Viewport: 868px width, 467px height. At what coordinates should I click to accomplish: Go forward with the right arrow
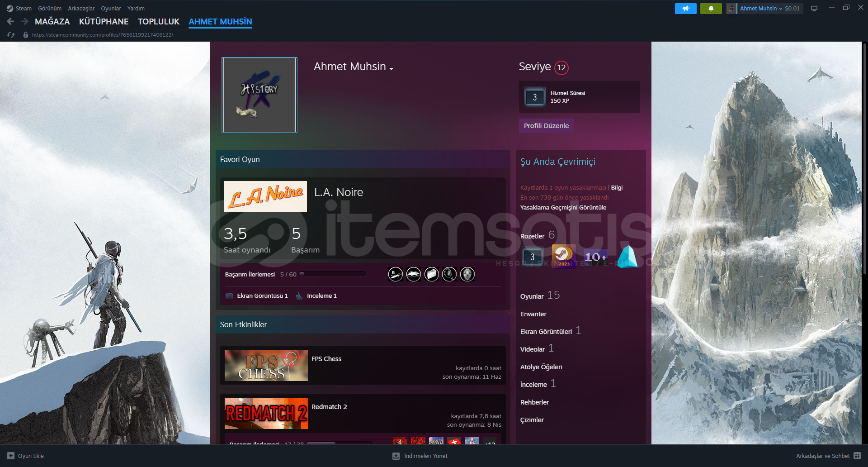point(25,21)
